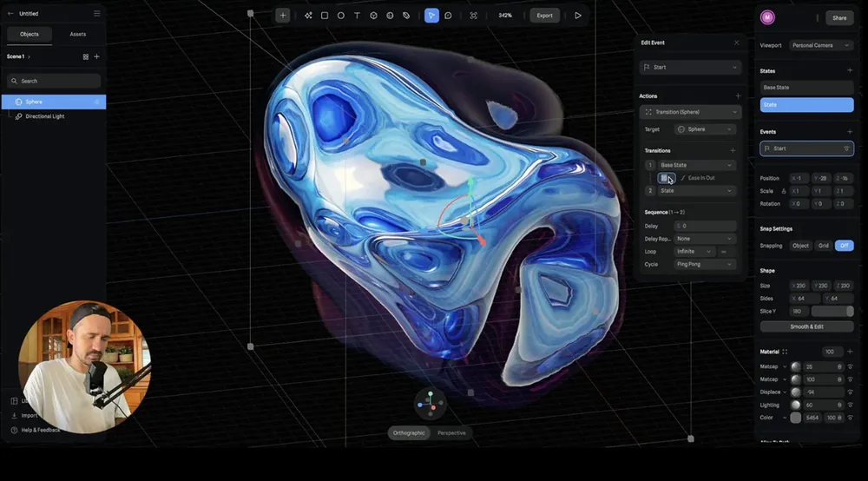Click the Smooth & Edit button
The height and width of the screenshot is (481, 868).
(x=806, y=326)
